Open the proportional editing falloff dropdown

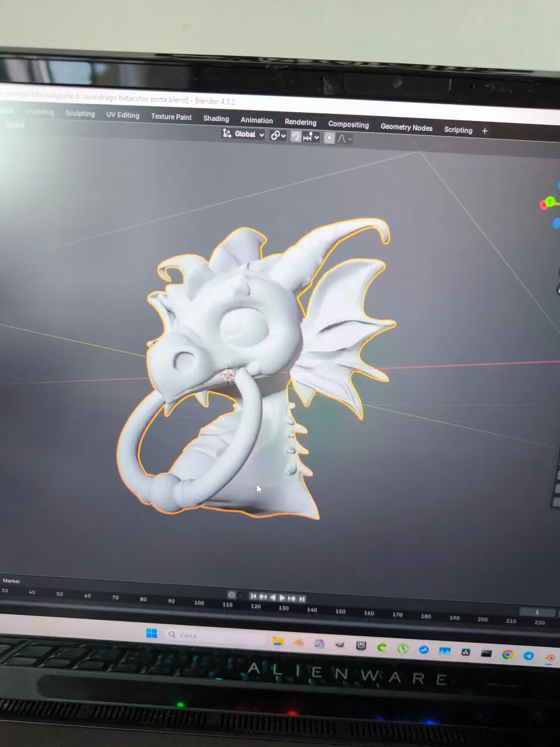click(345, 138)
